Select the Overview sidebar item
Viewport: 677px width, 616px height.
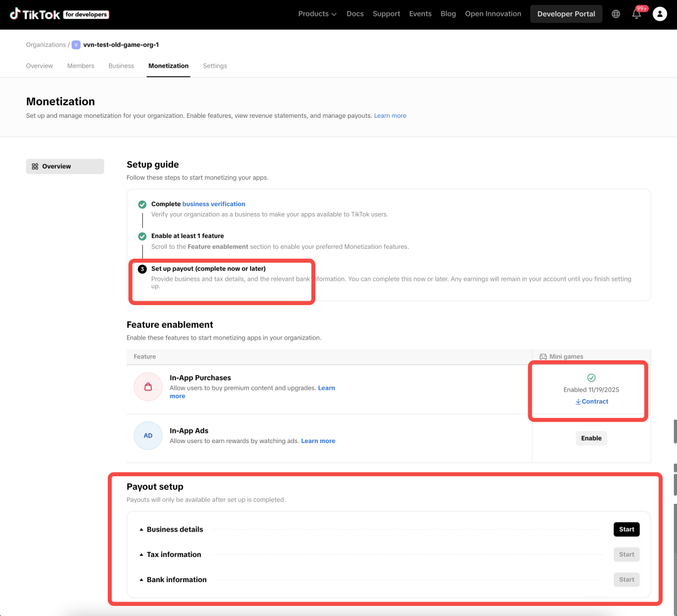[x=65, y=166]
